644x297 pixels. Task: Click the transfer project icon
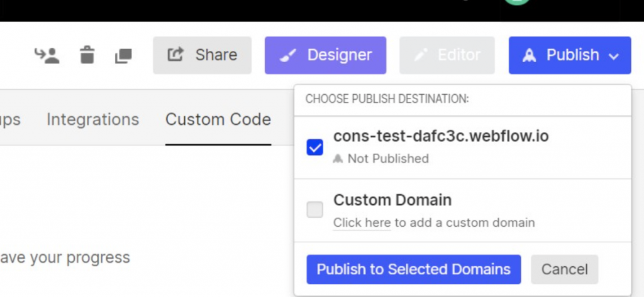point(47,56)
